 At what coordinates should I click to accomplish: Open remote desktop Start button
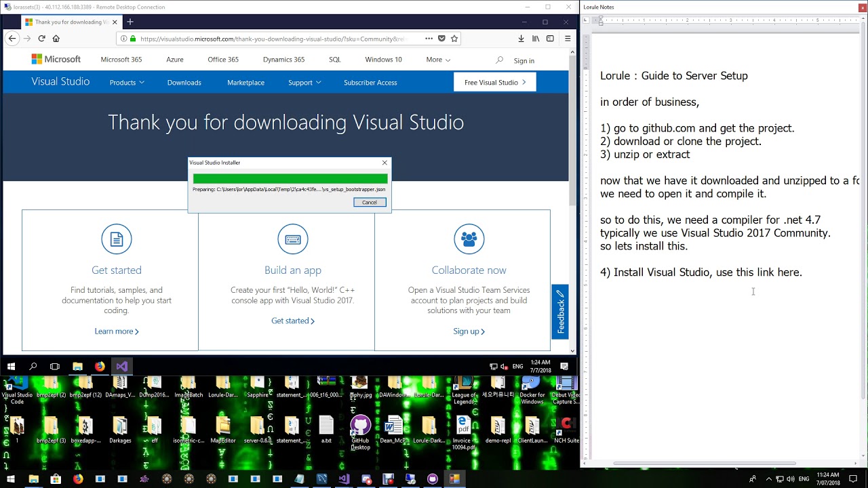12,367
